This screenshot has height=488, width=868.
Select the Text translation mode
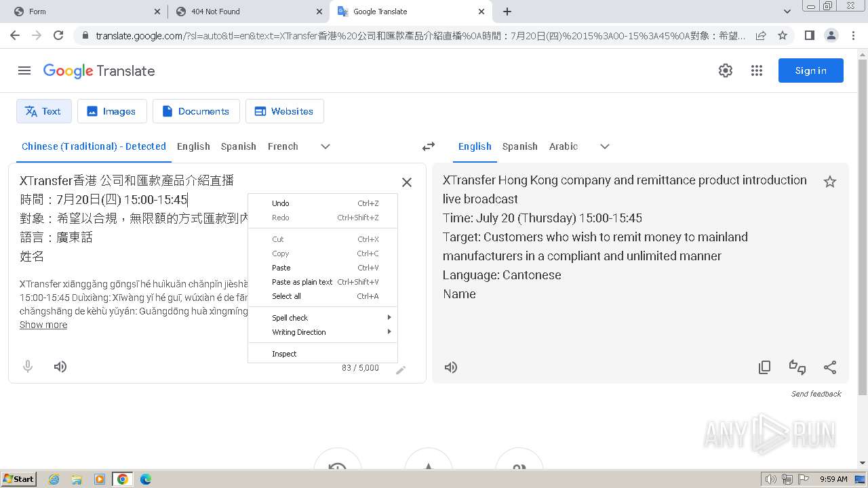click(x=44, y=111)
